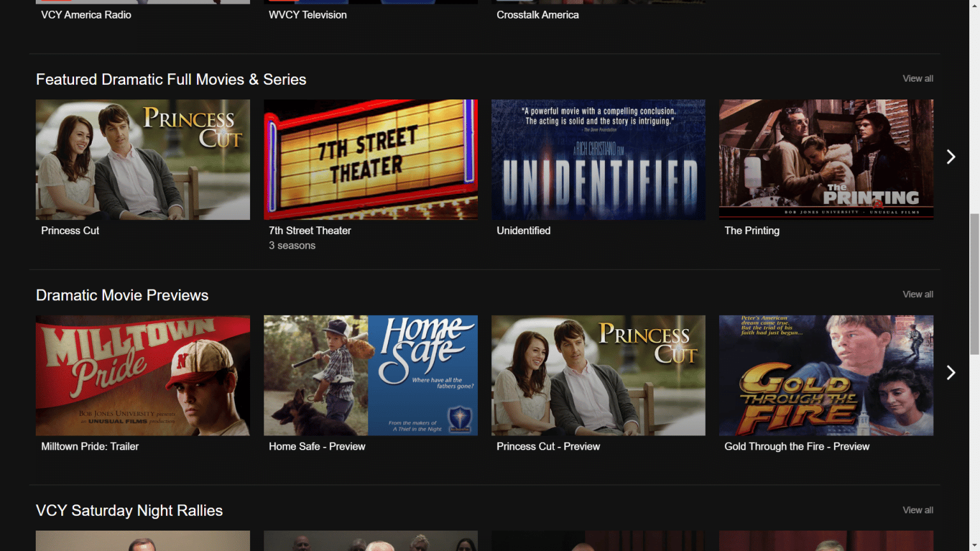Click the VCY Saturday Night Rallies heading
Screen dimensions: 980x551
(130, 511)
